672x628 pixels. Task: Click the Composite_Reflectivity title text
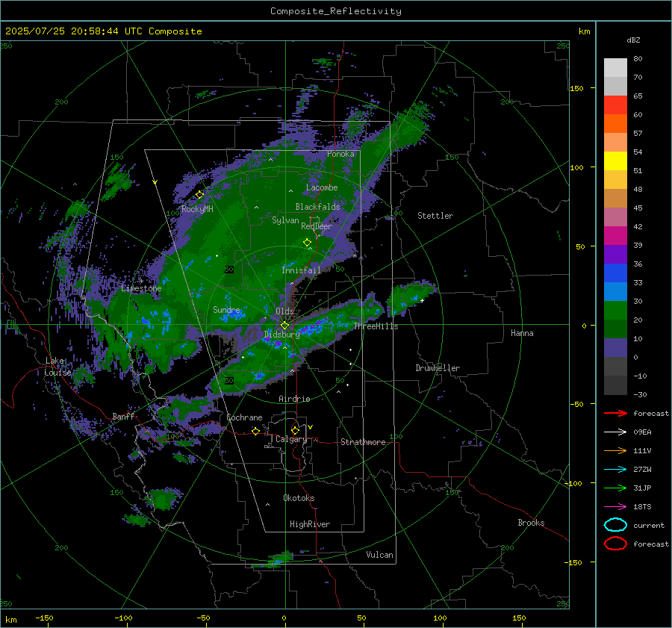(336, 11)
